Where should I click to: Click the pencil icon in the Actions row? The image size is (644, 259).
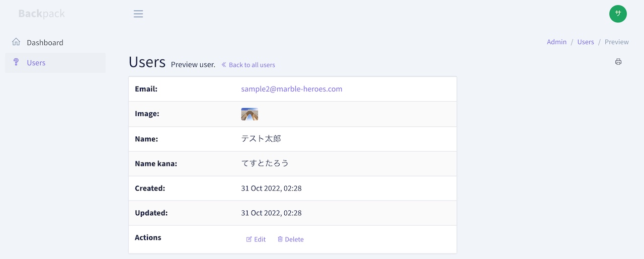tap(249, 239)
